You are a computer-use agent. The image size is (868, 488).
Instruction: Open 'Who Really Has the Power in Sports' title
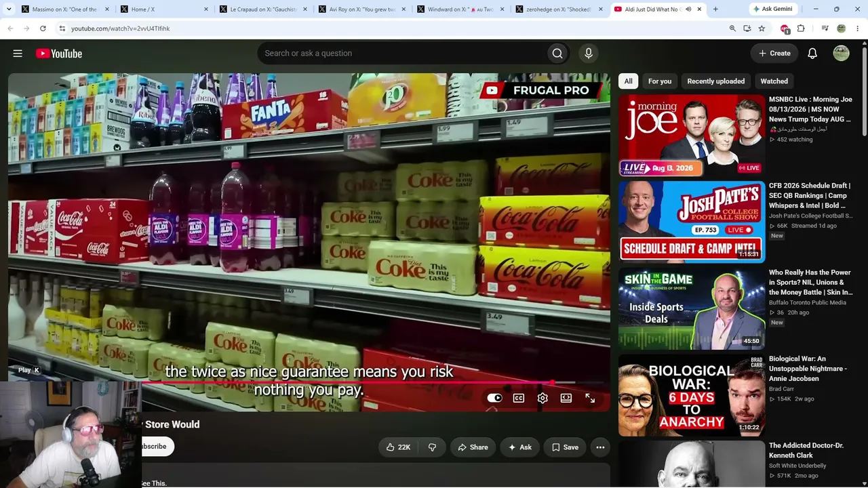coord(810,282)
